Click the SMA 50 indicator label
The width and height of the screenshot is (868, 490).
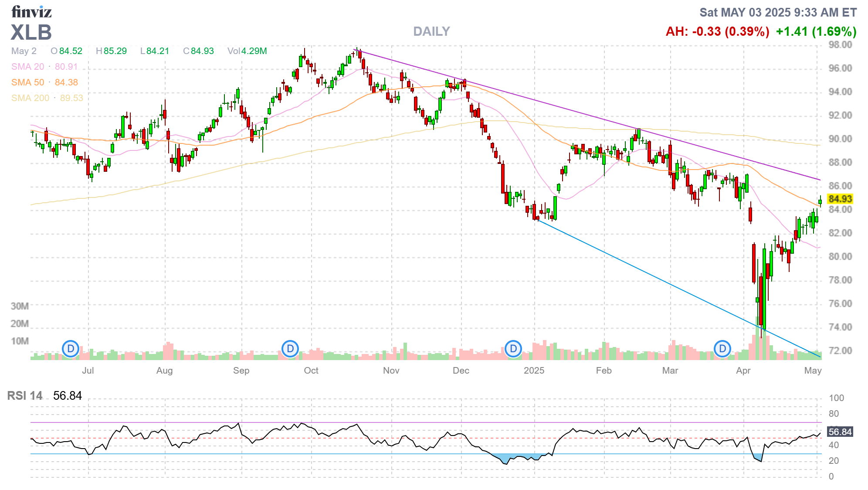pos(28,82)
